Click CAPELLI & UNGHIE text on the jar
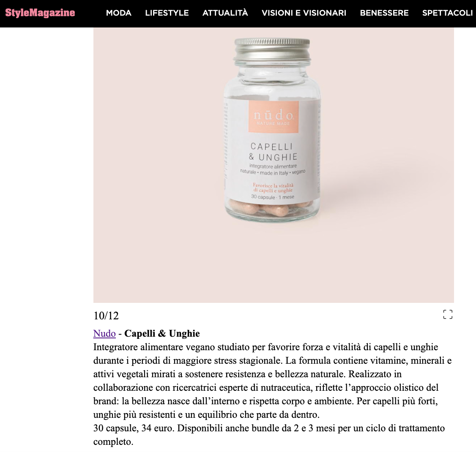 click(x=273, y=152)
